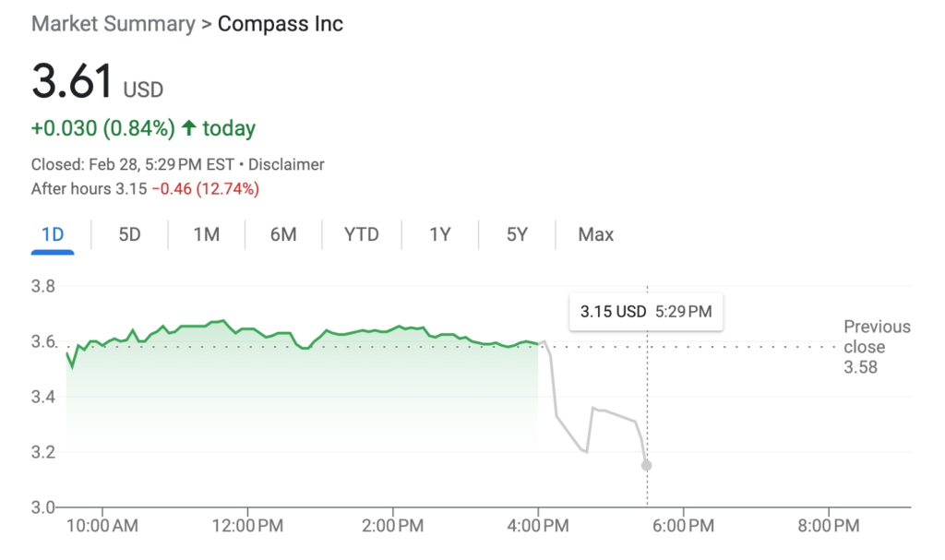Keep the 1D view selected

tap(53, 235)
